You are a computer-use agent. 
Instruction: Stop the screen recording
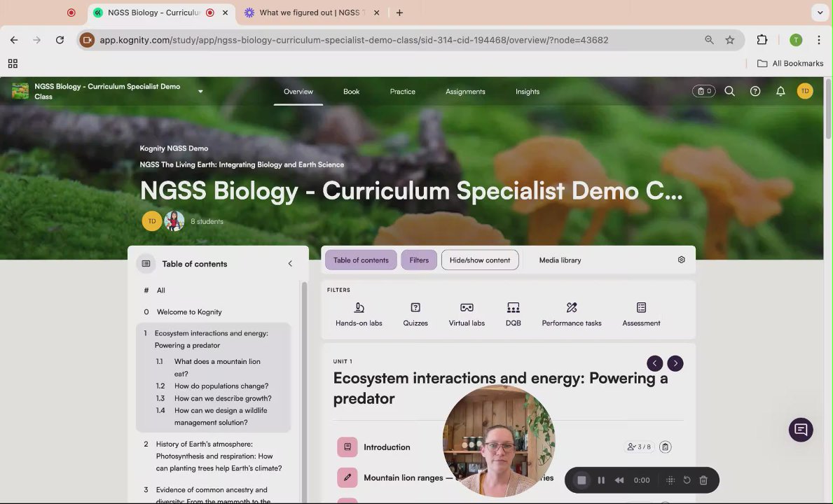click(581, 480)
